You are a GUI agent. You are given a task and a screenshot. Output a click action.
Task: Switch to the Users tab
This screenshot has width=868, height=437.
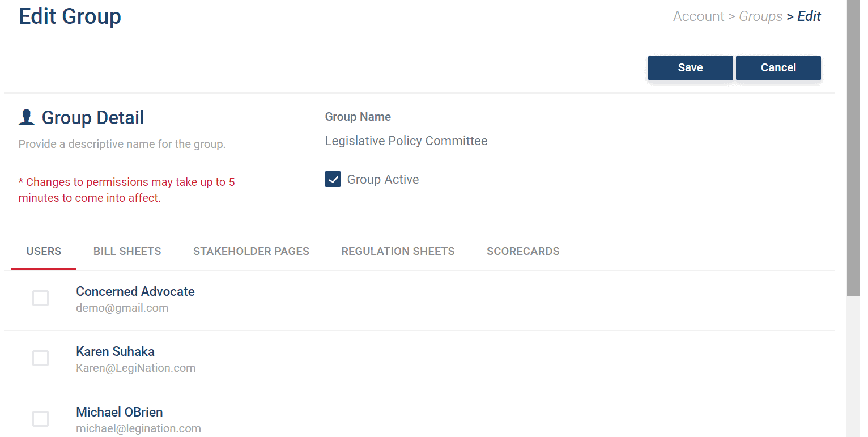click(x=44, y=252)
